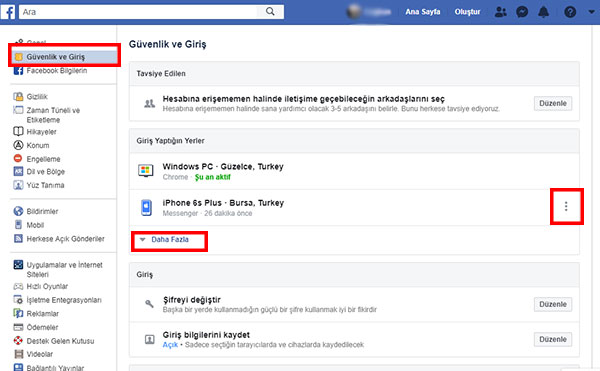Image resolution: width=600 pixels, height=371 pixels.
Task: Open Facebook Bilgilerin in sidebar
Action: [x=57, y=71]
